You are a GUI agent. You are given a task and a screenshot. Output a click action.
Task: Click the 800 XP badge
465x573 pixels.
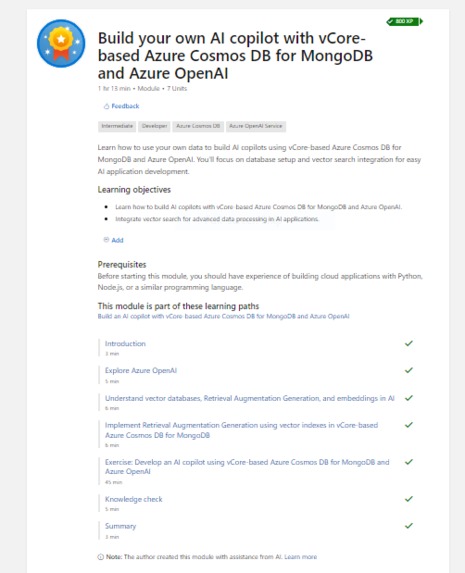tap(404, 22)
